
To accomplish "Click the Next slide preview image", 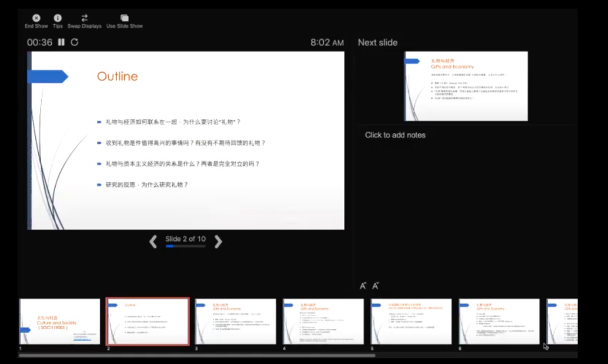I will tap(466, 86).
